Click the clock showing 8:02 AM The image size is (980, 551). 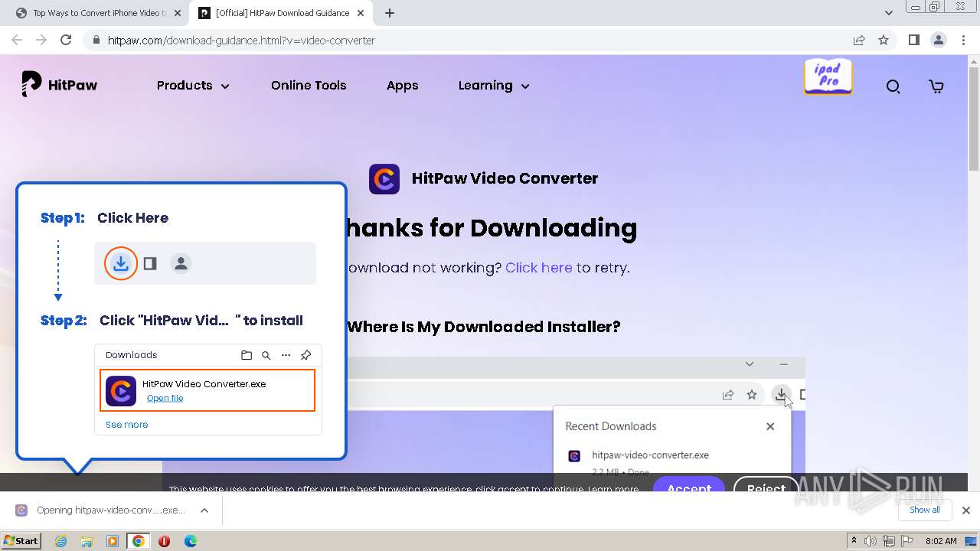(x=941, y=541)
